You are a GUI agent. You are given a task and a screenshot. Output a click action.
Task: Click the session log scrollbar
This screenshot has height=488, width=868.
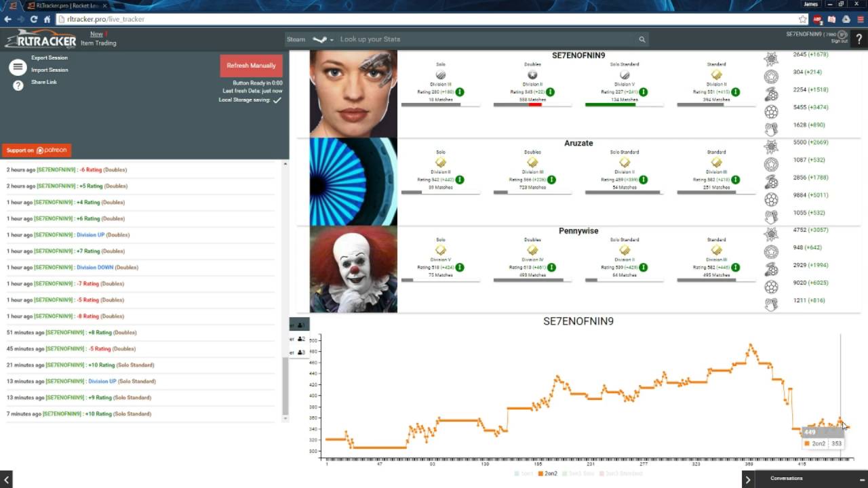[285, 386]
